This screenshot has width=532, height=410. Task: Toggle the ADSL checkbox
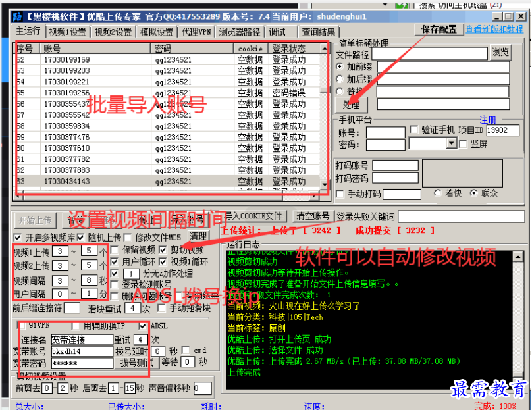[143, 326]
